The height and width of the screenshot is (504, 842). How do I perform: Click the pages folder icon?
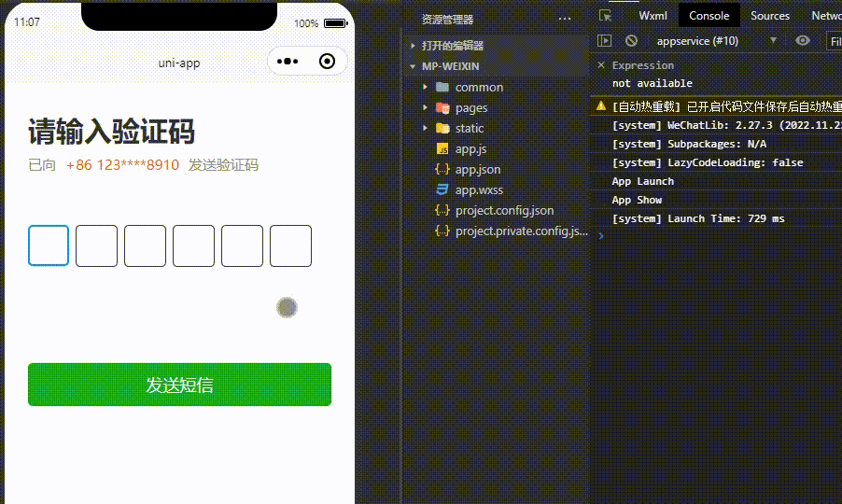tap(442, 107)
